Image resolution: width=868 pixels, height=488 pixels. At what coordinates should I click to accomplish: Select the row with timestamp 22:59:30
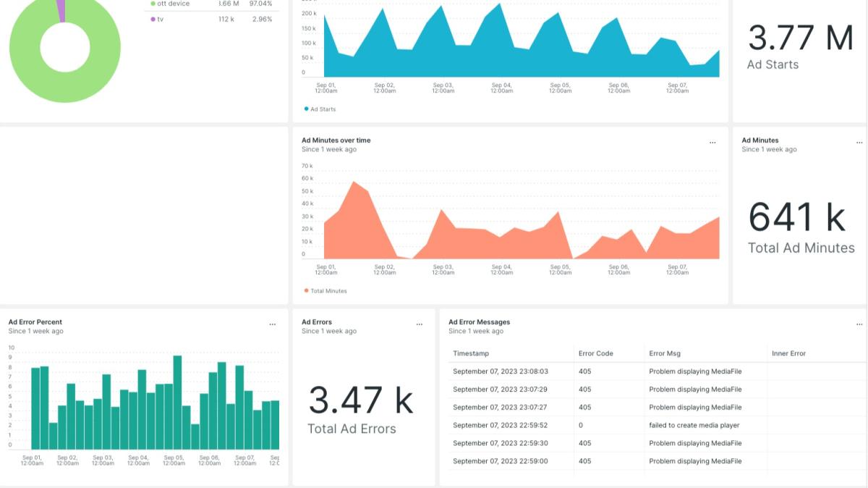pos(501,443)
